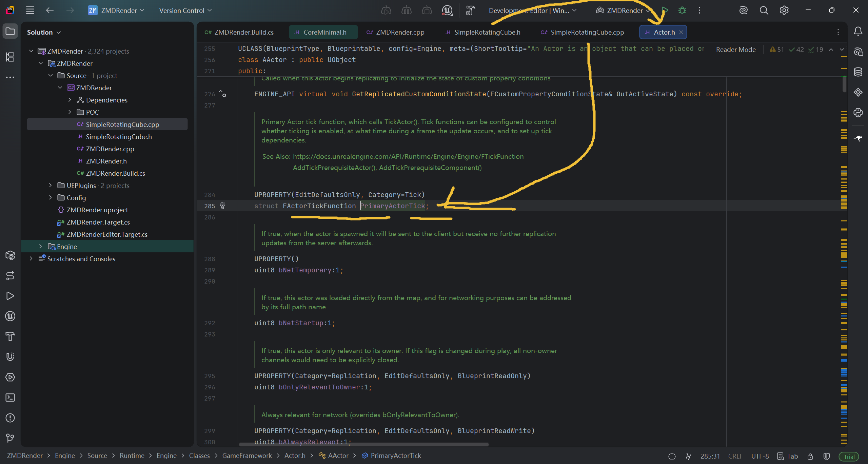This screenshot has height=464, width=868.
Task: Run ZMDRender with green play button
Action: (x=665, y=11)
